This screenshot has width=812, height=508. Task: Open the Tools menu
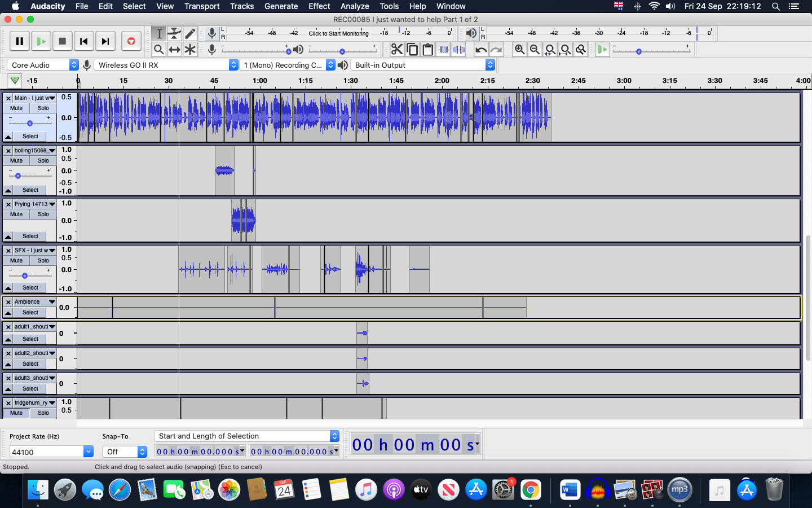point(389,6)
